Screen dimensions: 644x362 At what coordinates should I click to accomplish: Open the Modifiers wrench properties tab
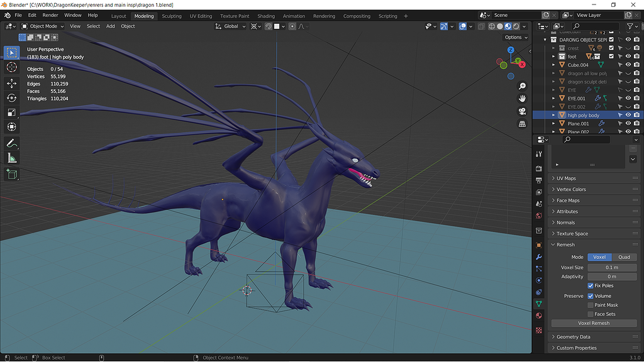point(539,257)
